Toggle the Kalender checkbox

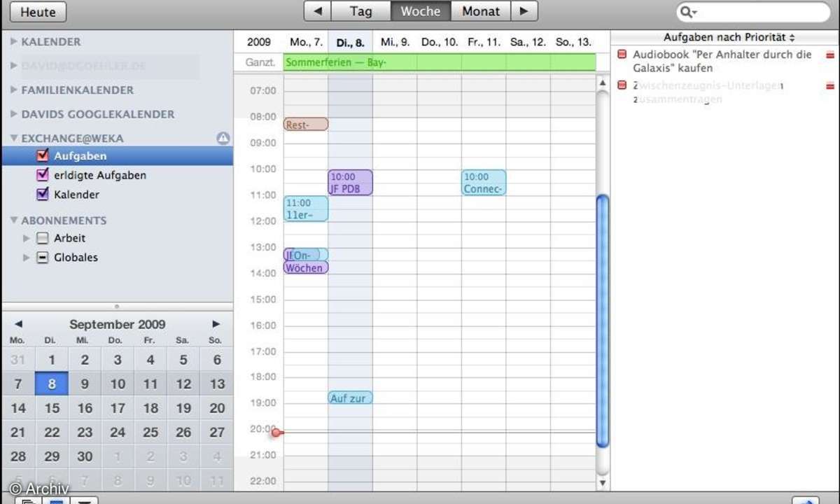(x=43, y=195)
